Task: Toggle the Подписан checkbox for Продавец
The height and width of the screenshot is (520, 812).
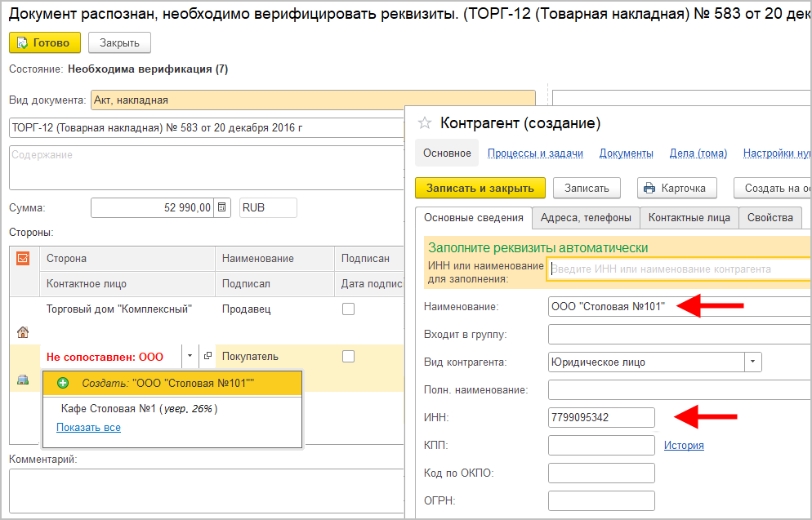Action: click(x=349, y=309)
